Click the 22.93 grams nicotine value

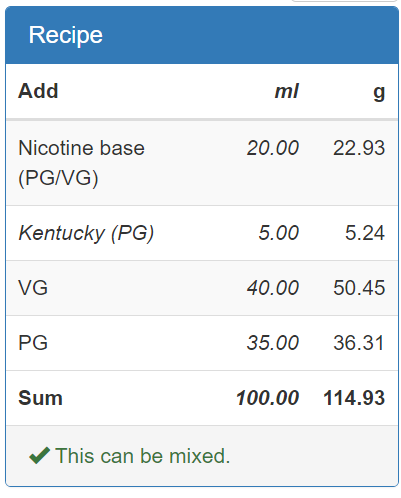pos(359,148)
